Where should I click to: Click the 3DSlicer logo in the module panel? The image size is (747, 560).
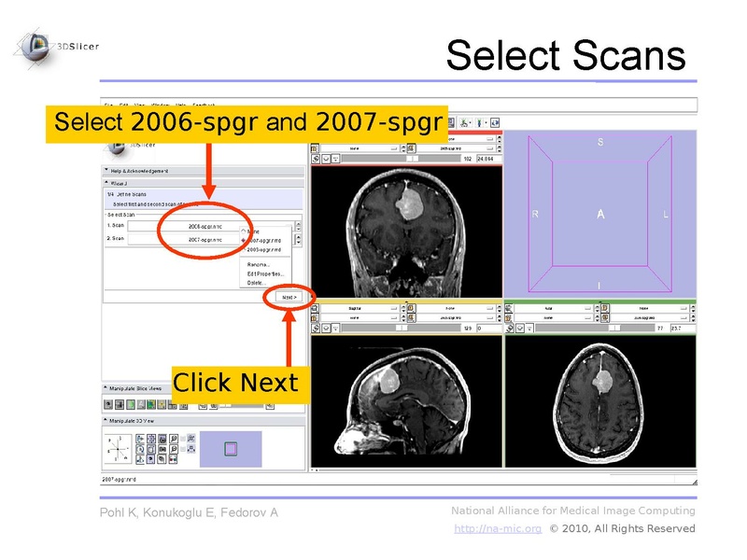click(118, 147)
